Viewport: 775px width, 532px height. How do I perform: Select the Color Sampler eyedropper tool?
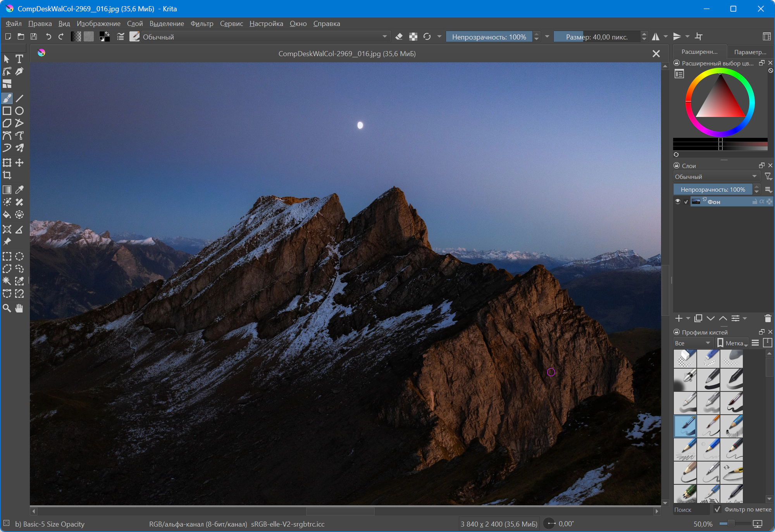click(x=19, y=190)
